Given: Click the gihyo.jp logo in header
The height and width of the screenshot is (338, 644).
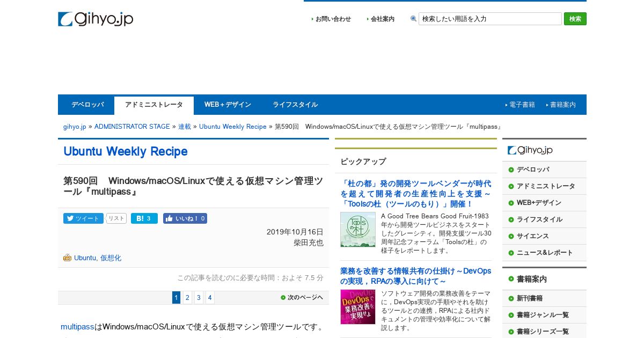Looking at the screenshot, I should pyautogui.click(x=96, y=19).
